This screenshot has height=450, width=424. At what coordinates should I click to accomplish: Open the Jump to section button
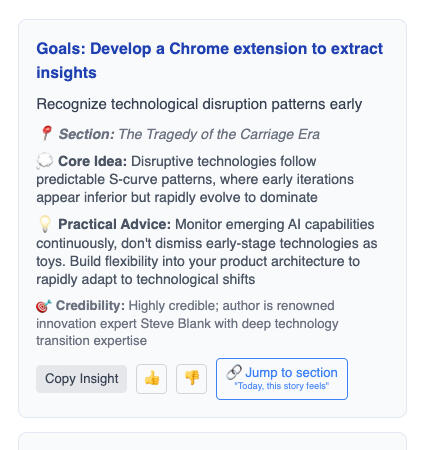[282, 379]
